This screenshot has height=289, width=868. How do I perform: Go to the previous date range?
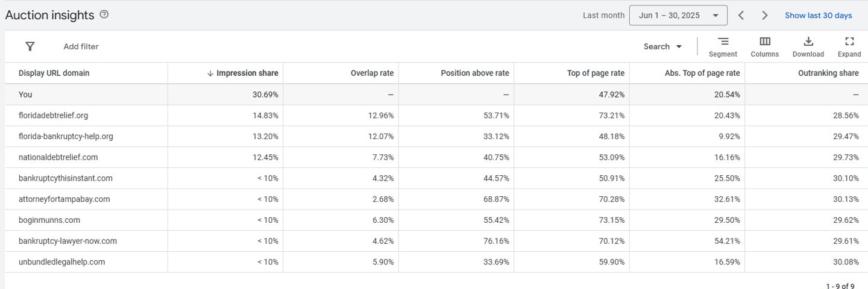741,16
